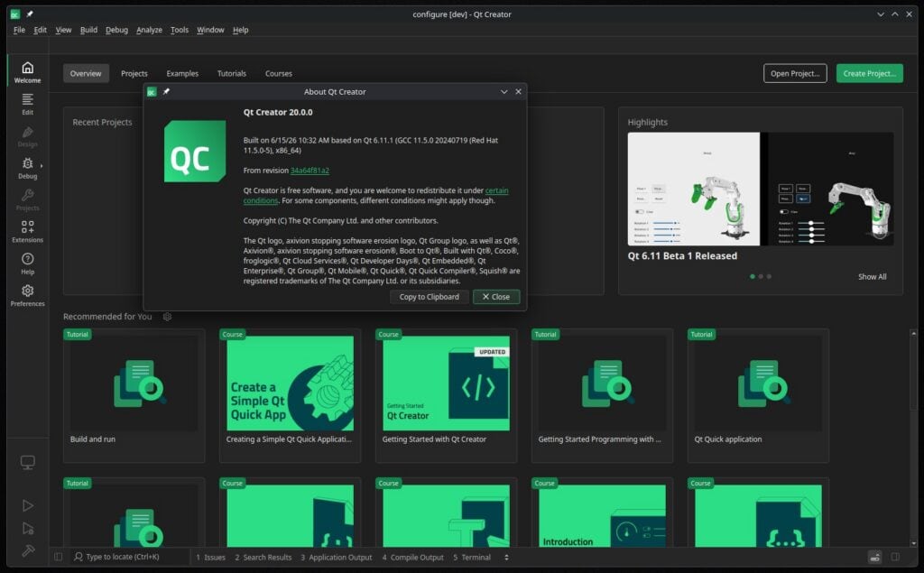Image resolution: width=924 pixels, height=573 pixels.
Task: Click the About dialog title bar chevron
Action: [504, 91]
